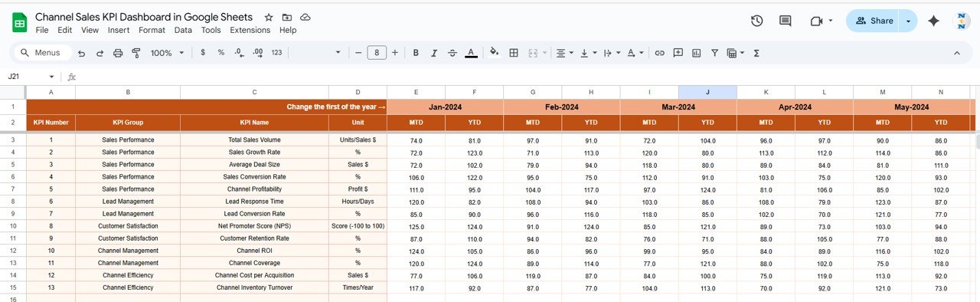
Task: Move document with the folder icon
Action: point(286,17)
